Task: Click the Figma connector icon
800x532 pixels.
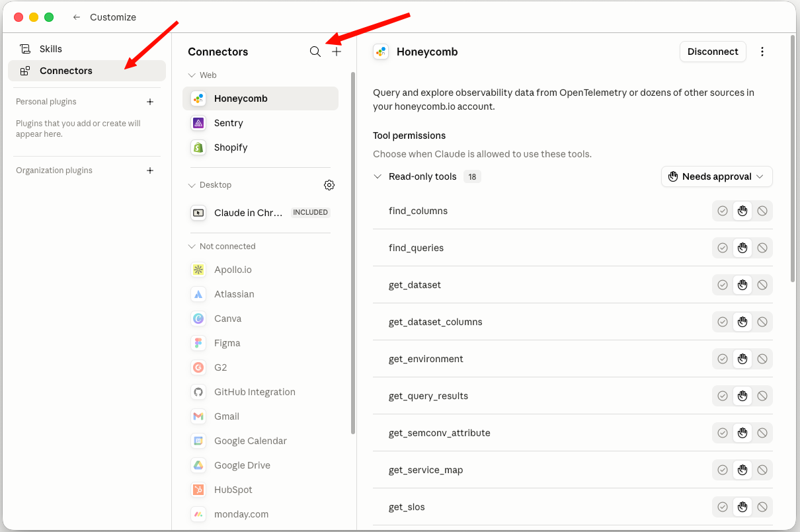Action: pos(198,343)
